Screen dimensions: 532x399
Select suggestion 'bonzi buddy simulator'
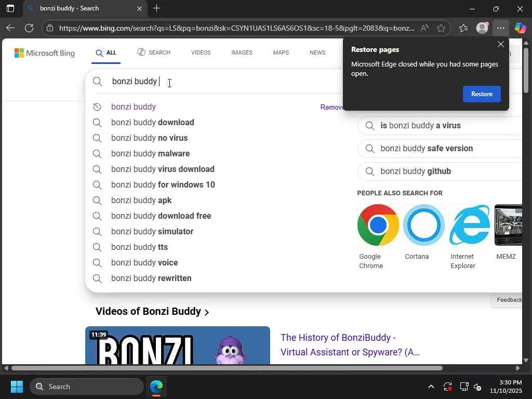coord(152,232)
